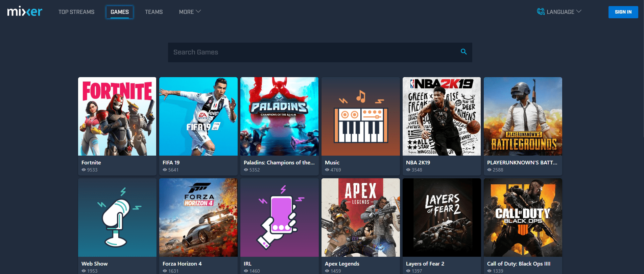Open the Call of Duty Black Ops cover

pos(523,218)
